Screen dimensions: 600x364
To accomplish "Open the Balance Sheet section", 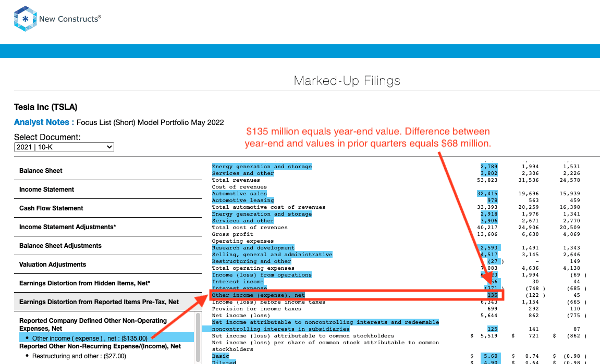I will (x=41, y=170).
